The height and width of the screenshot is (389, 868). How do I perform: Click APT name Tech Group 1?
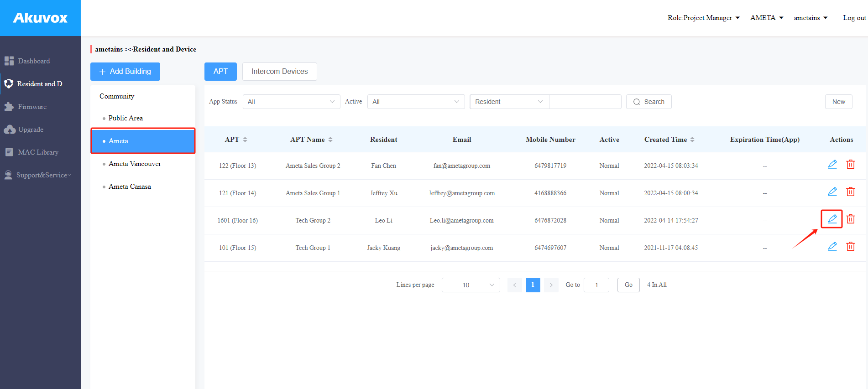[313, 248]
